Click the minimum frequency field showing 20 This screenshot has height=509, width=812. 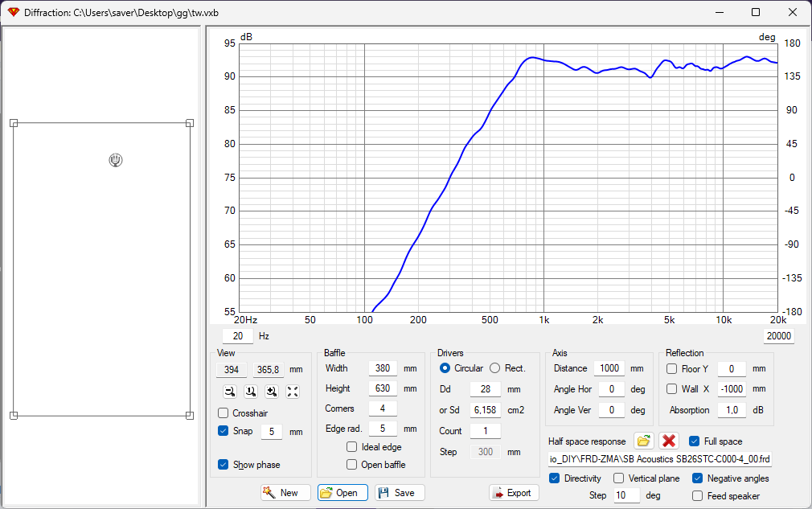(238, 336)
